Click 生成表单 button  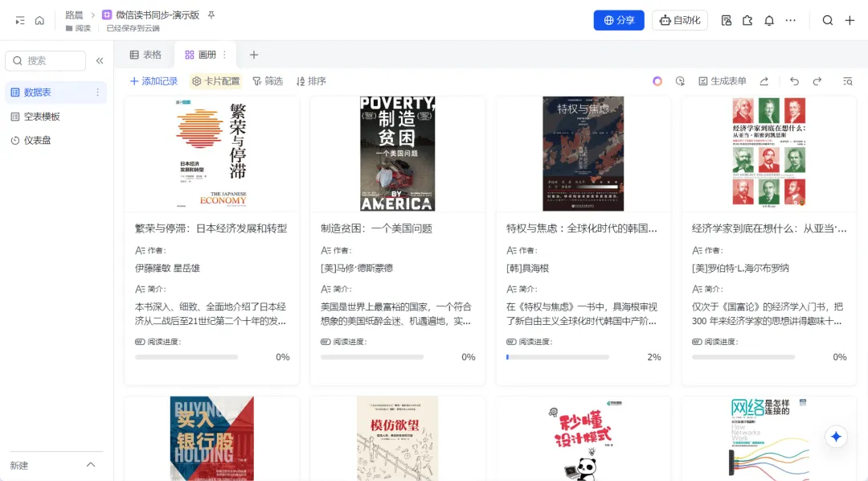723,81
